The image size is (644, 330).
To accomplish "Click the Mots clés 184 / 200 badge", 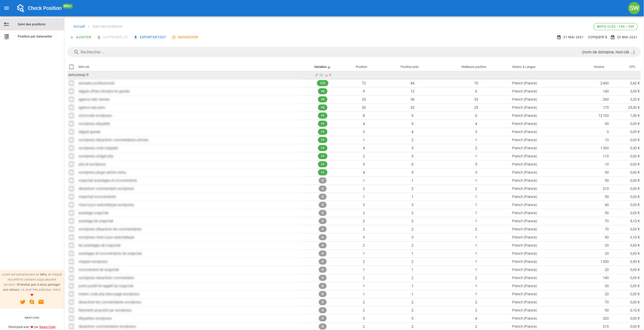I will (x=615, y=26).
